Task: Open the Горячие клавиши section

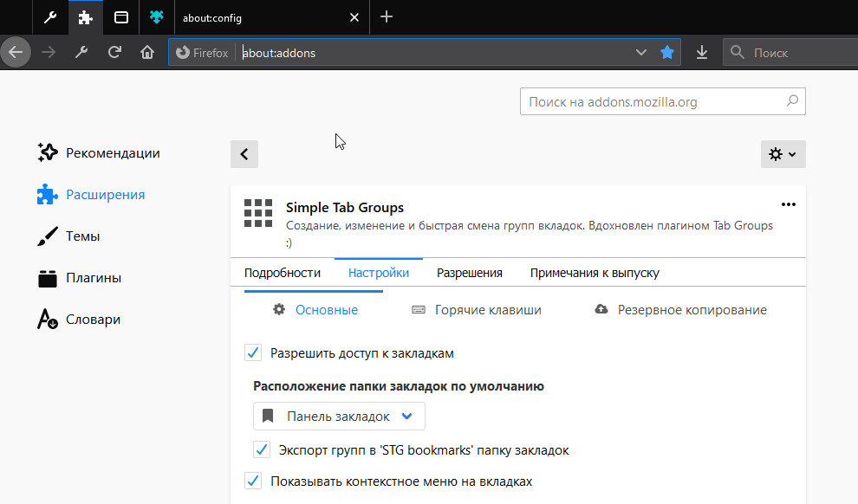Action: 477,310
